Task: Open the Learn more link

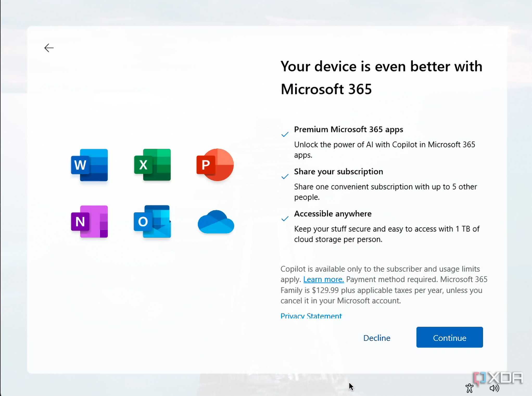Action: (324, 279)
